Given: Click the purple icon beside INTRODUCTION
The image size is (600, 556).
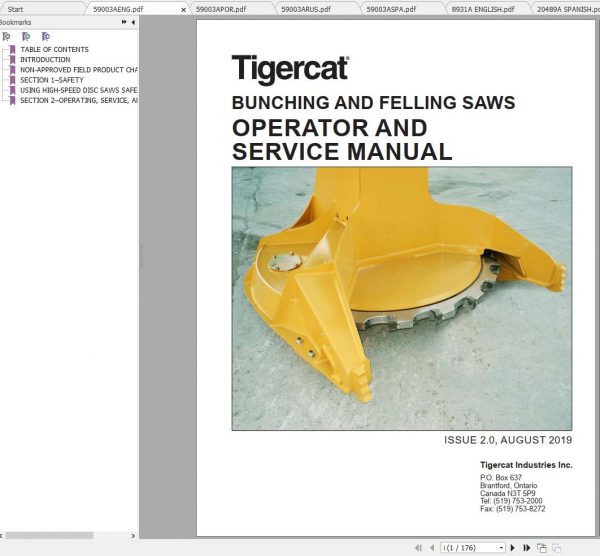Looking at the screenshot, I should [x=12, y=60].
